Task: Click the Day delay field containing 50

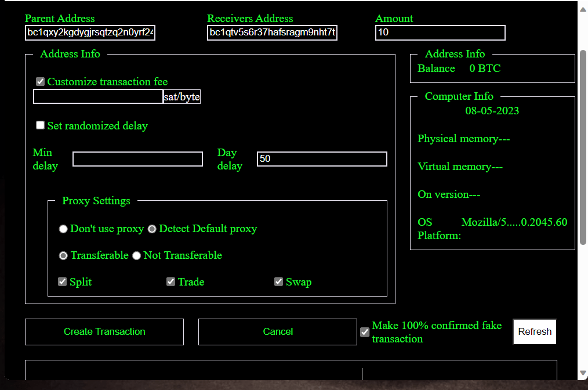Action: pos(322,159)
